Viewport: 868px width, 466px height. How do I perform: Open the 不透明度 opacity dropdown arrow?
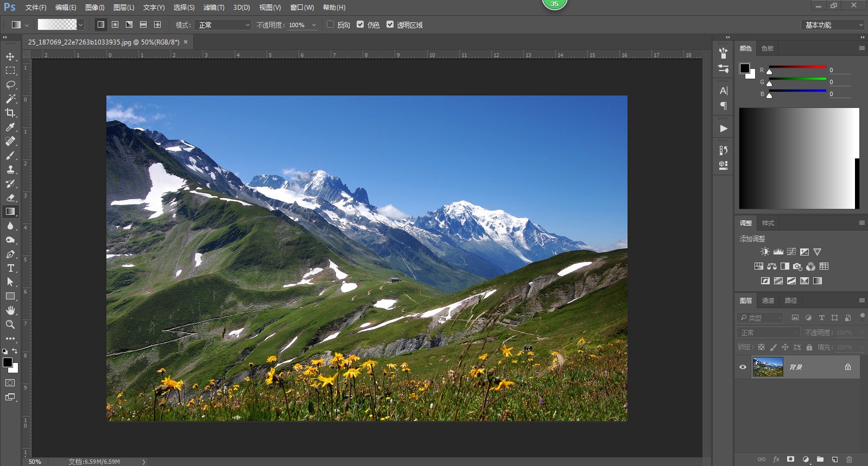[314, 25]
